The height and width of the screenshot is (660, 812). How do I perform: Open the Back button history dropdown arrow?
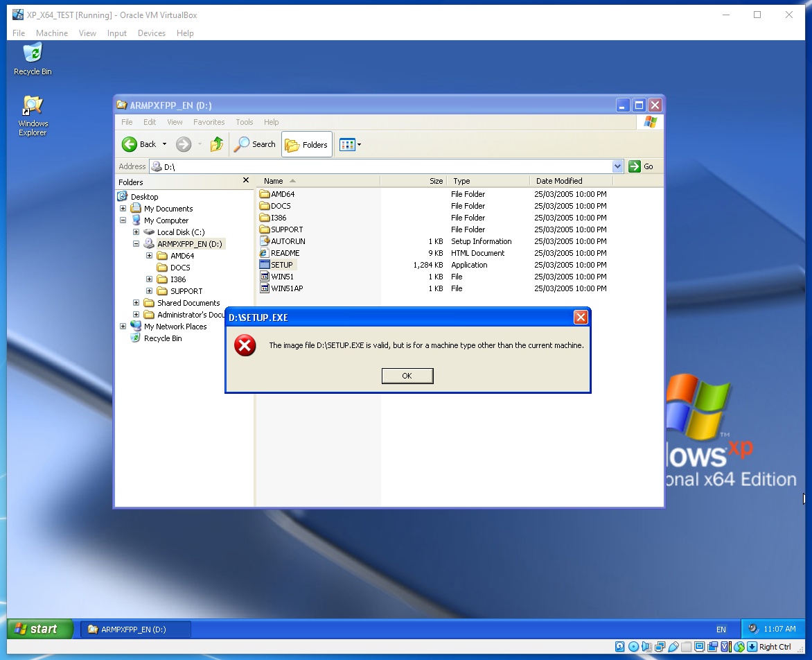164,144
